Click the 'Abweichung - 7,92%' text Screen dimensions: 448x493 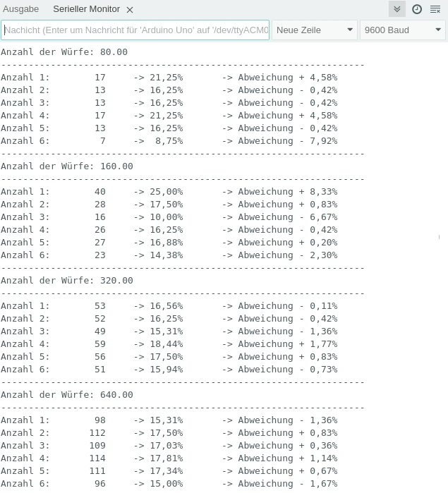click(x=287, y=141)
